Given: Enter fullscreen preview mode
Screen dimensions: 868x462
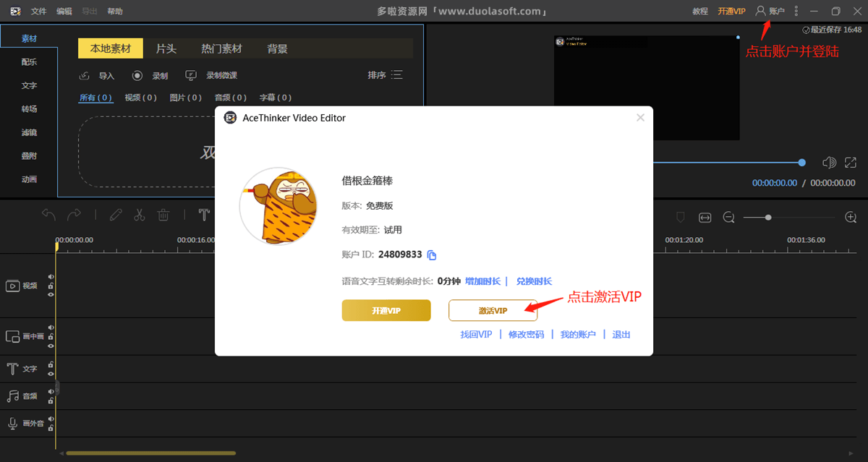Looking at the screenshot, I should click(x=851, y=163).
